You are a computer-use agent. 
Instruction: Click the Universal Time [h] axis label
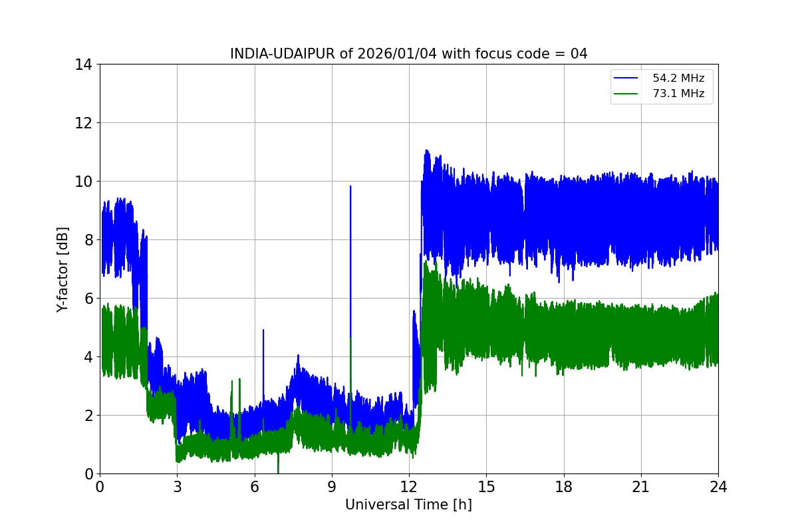click(408, 505)
